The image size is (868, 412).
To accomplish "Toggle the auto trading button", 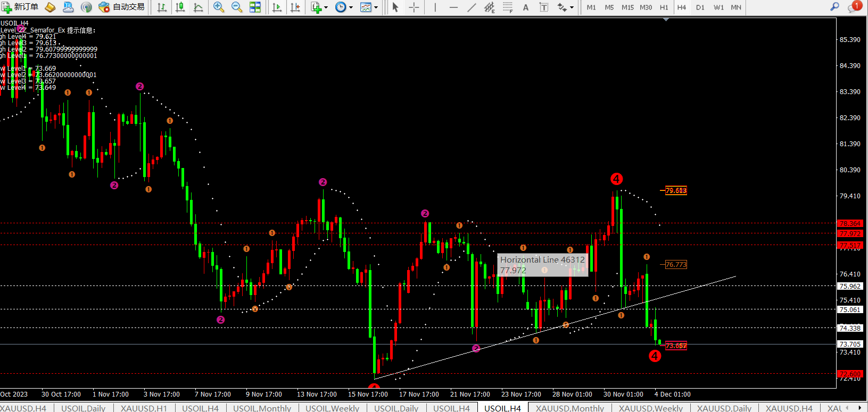I will tap(122, 7).
